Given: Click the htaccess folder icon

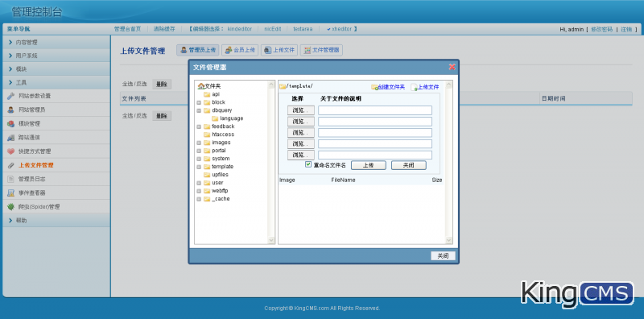Looking at the screenshot, I should coord(207,135).
